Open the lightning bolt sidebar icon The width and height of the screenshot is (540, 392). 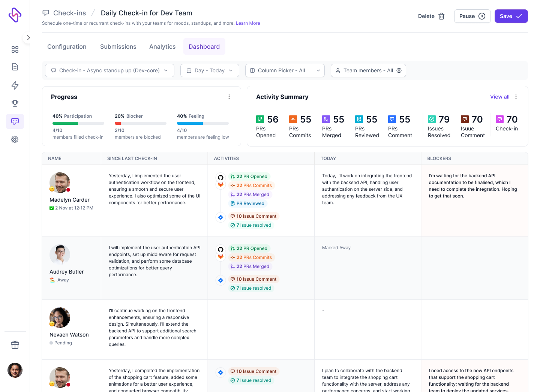tap(15, 85)
